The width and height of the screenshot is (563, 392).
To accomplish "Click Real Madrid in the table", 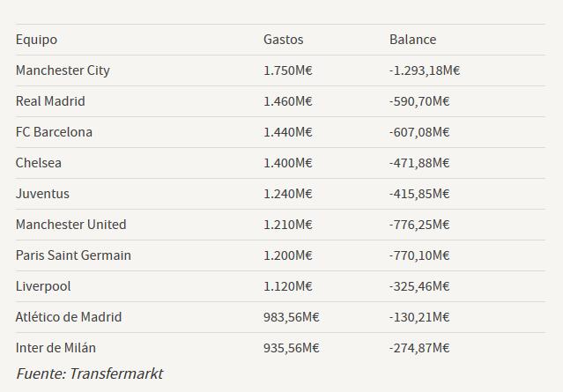I will tap(50, 101).
